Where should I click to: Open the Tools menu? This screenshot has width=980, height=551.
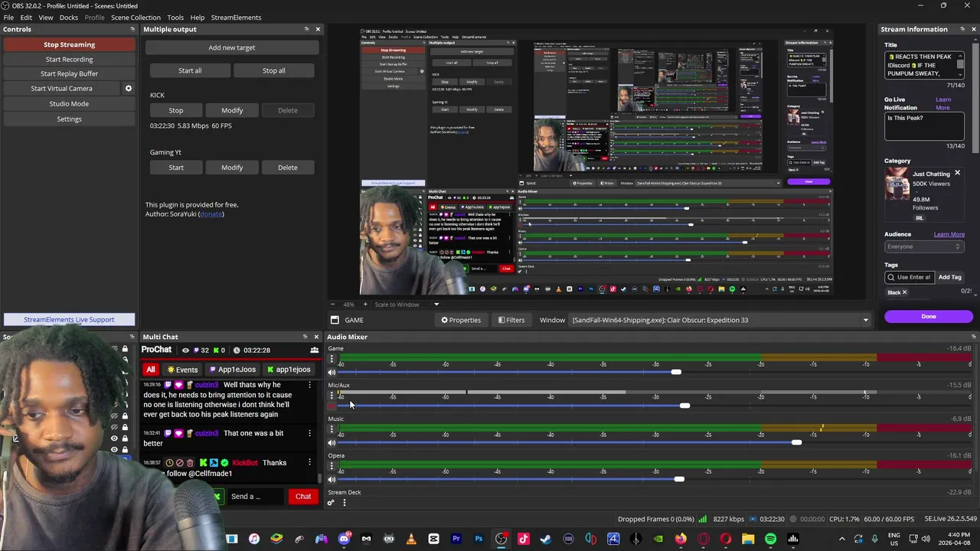[175, 18]
